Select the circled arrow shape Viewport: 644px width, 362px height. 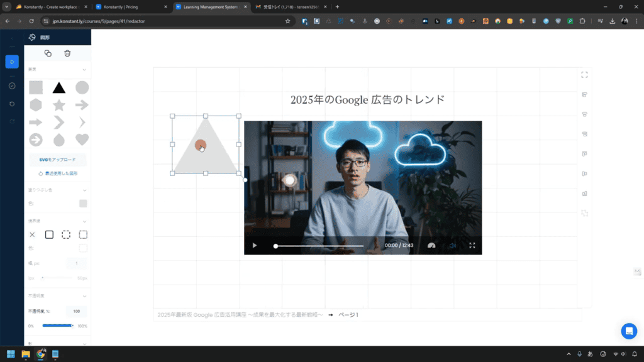point(36,140)
